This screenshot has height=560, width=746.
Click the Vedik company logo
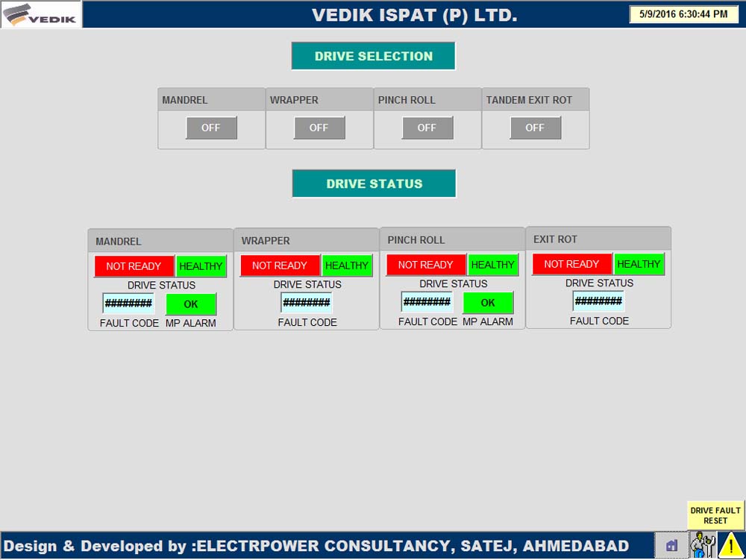[41, 14]
